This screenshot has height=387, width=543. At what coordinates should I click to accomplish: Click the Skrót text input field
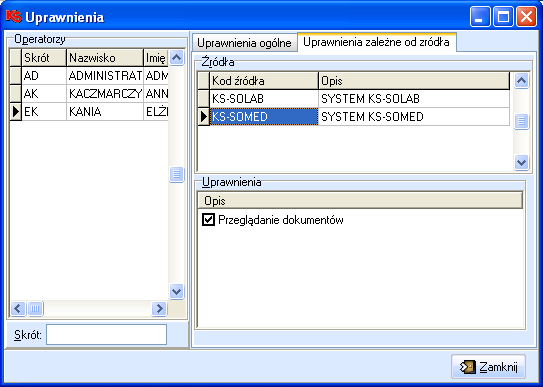106,334
